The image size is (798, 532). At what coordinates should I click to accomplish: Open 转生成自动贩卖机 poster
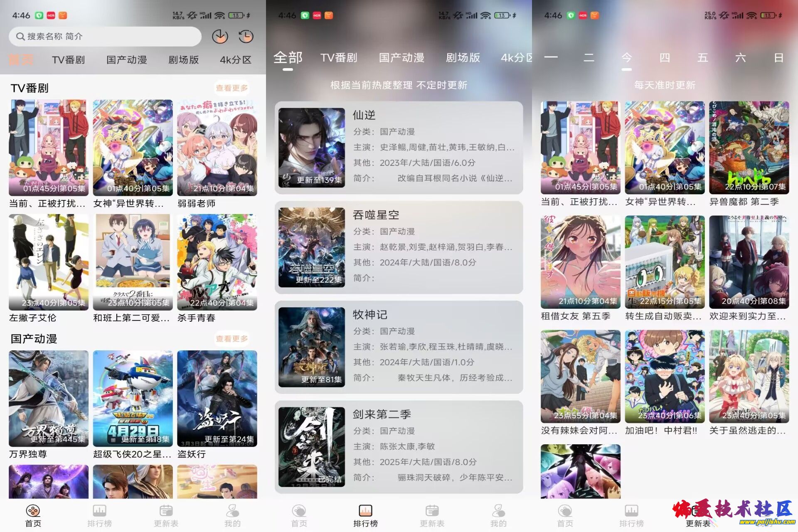pyautogui.click(x=665, y=262)
